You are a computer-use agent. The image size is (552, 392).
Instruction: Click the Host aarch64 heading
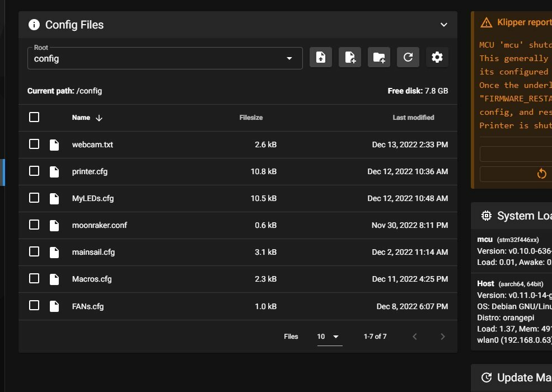pos(510,283)
